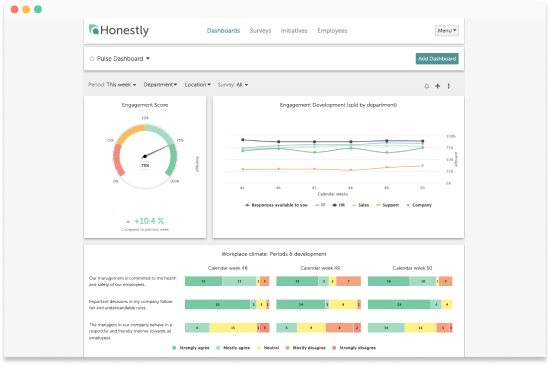Open the vertical dots options icon
550x365 pixels.
click(x=449, y=86)
